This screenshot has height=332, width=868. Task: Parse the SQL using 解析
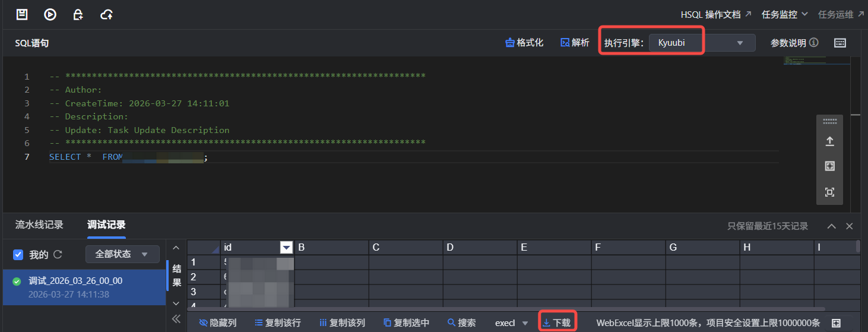[x=575, y=43]
